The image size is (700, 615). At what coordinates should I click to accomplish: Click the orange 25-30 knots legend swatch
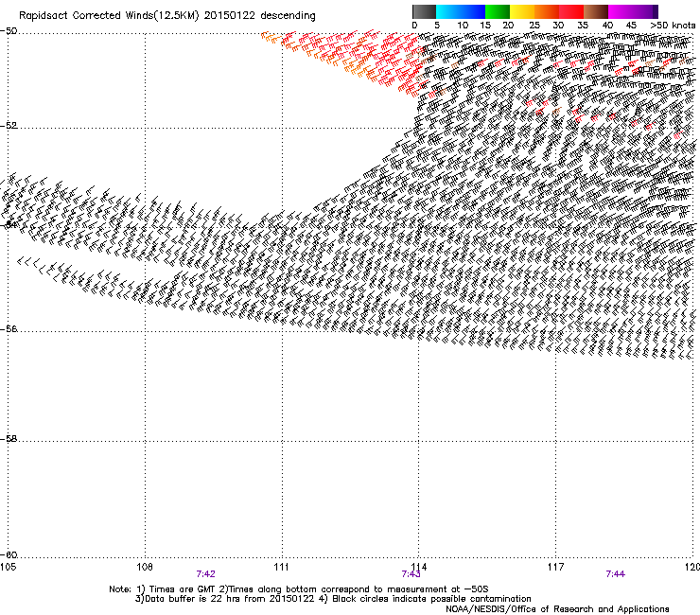click(547, 11)
